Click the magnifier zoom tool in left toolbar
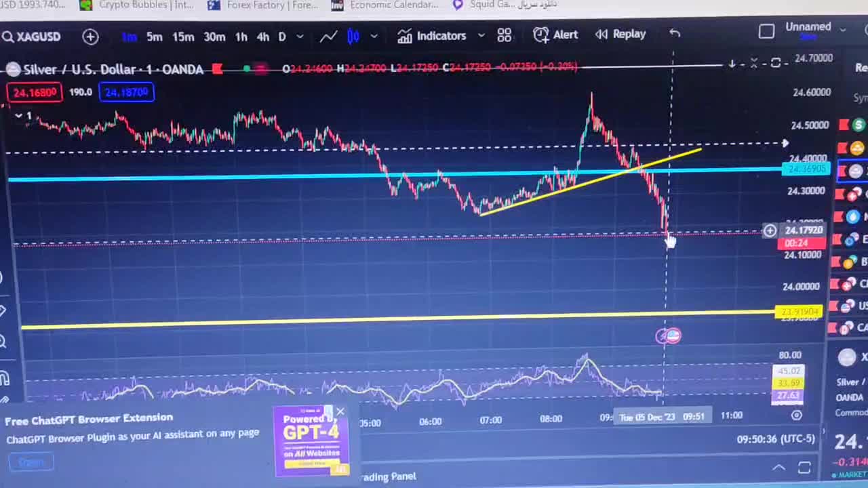 (3, 342)
